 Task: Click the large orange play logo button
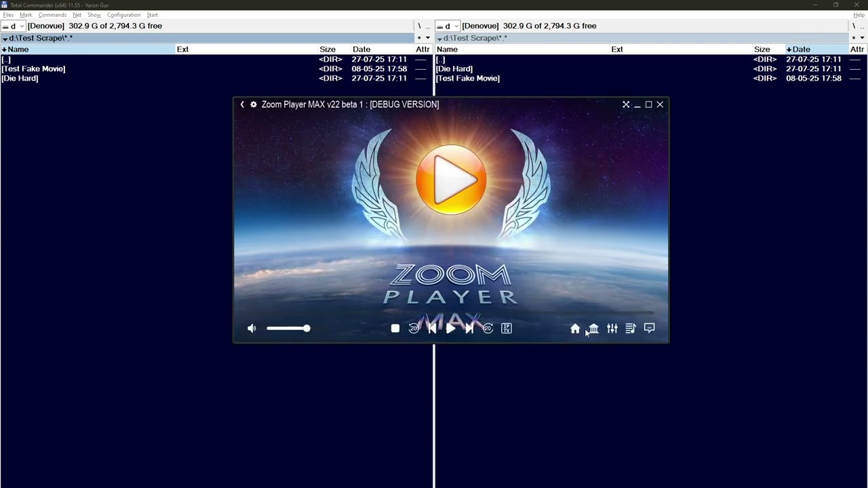(451, 180)
